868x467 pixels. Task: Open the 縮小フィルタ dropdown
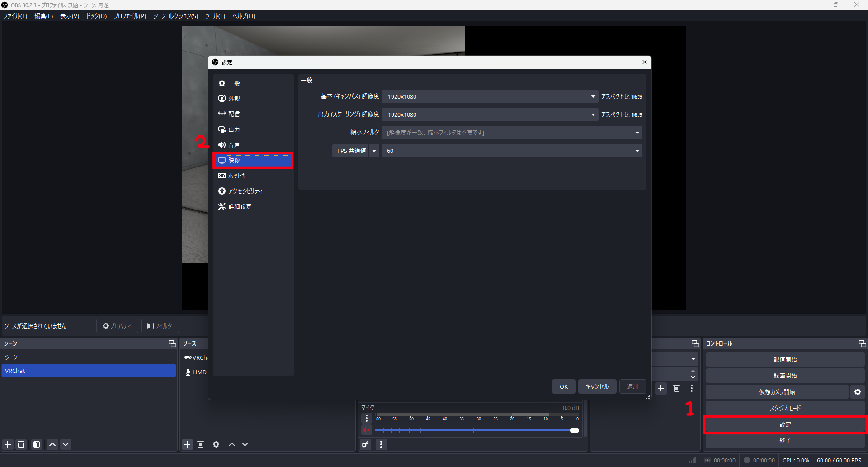(637, 133)
